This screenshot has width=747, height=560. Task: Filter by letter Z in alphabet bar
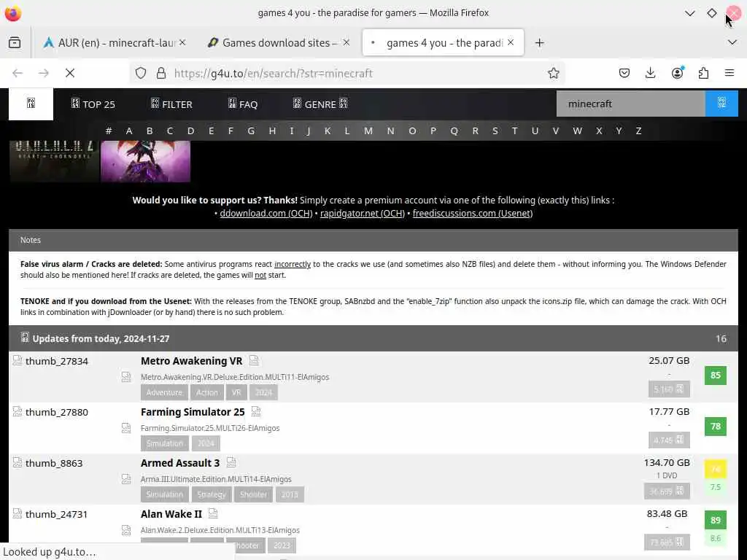(638, 131)
